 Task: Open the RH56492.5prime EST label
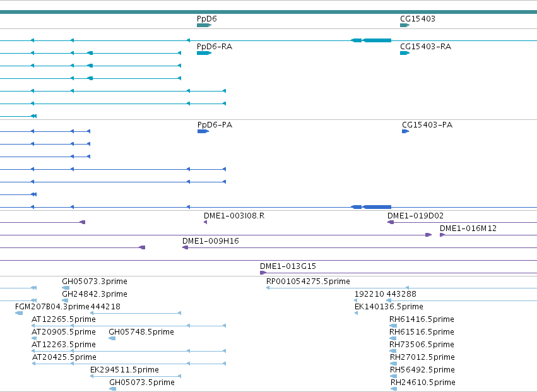(x=422, y=370)
